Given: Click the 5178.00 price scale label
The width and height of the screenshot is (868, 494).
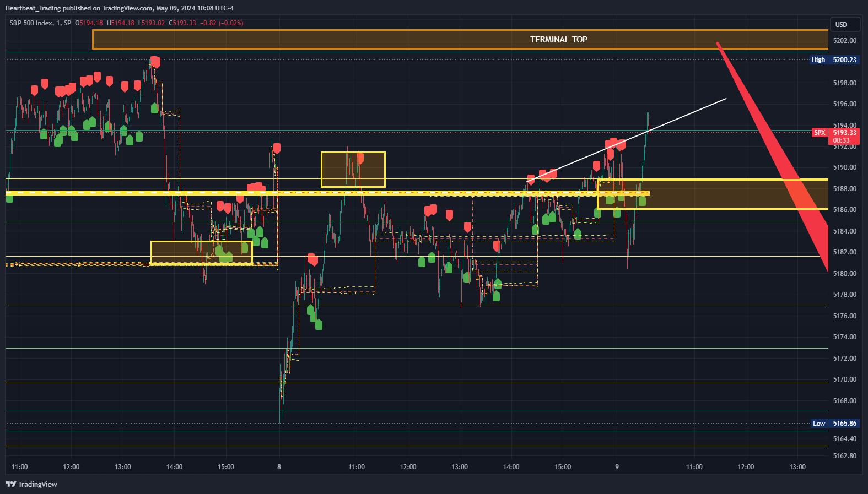Looking at the screenshot, I should pyautogui.click(x=845, y=295).
